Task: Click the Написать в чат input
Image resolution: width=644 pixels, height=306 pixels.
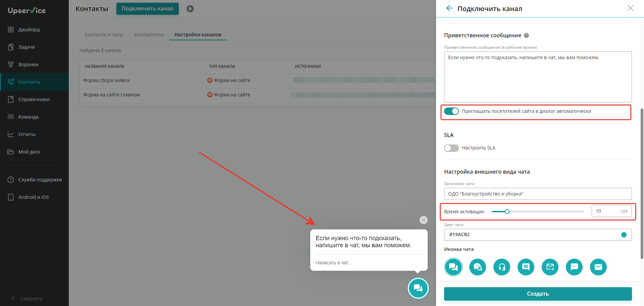Action: coord(369,263)
